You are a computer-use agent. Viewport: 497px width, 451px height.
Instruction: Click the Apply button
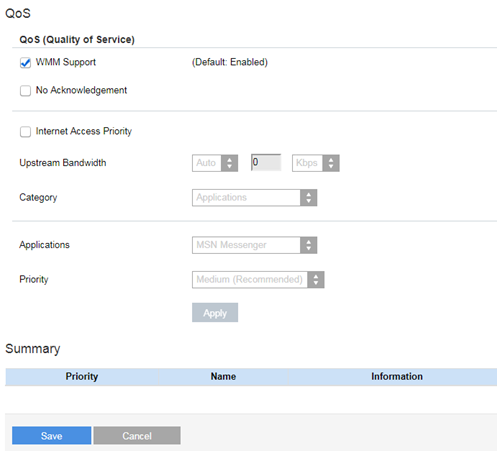click(x=215, y=312)
